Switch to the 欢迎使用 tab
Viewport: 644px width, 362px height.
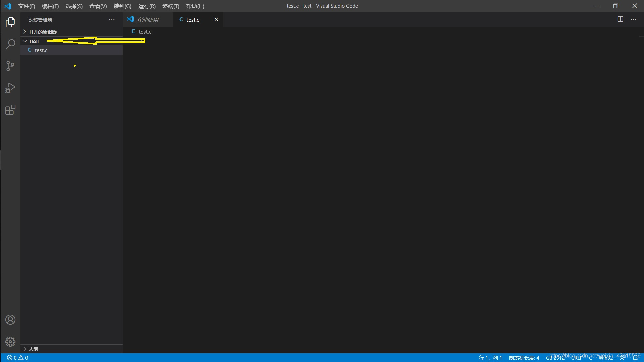click(x=147, y=20)
